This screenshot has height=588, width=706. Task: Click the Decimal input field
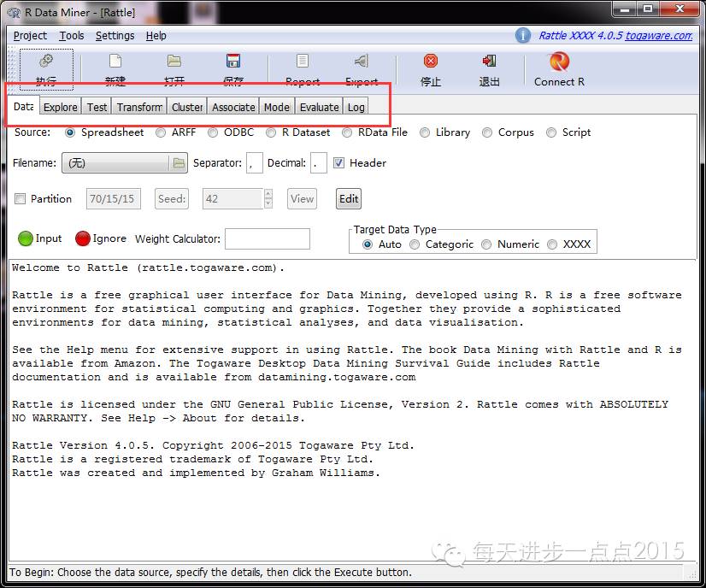coord(318,163)
